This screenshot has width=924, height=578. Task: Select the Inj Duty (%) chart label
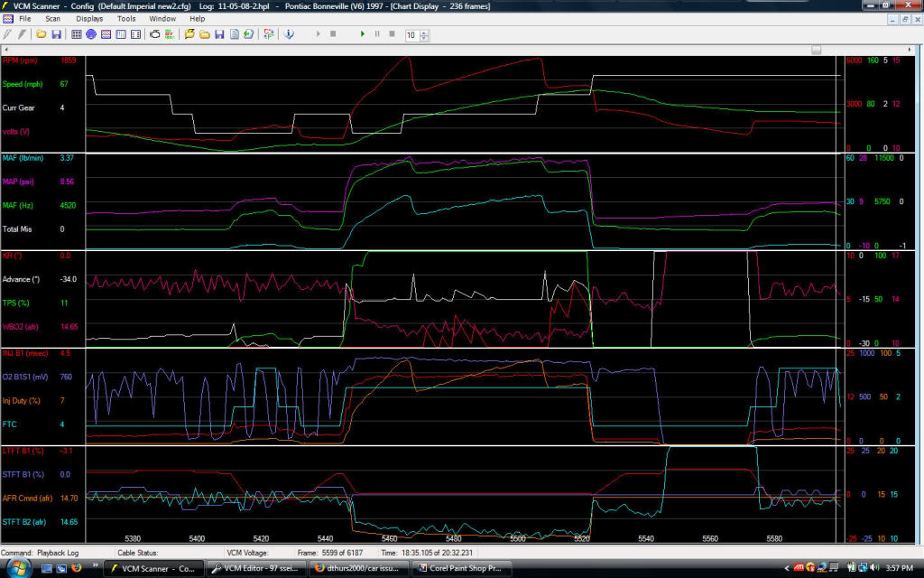pos(22,400)
